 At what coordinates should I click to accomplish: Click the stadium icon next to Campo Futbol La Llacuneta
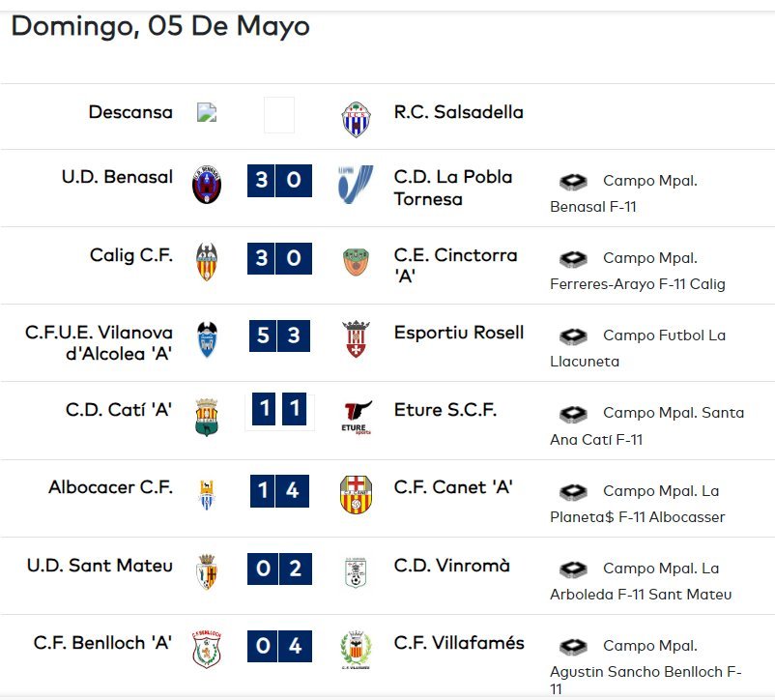point(573,336)
